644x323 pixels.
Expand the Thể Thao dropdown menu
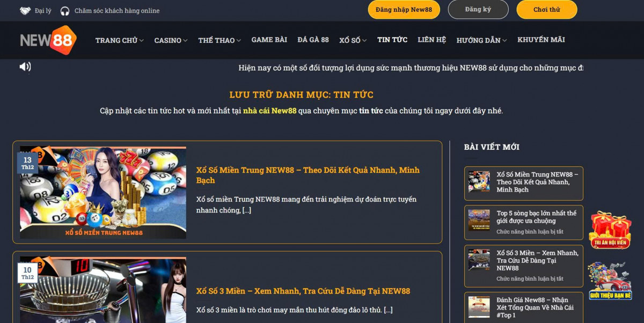[x=219, y=40]
